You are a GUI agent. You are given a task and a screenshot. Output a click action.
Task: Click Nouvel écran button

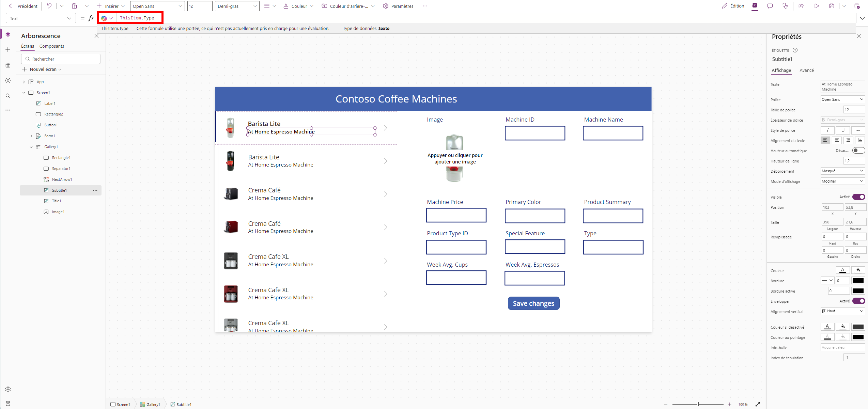(x=42, y=69)
